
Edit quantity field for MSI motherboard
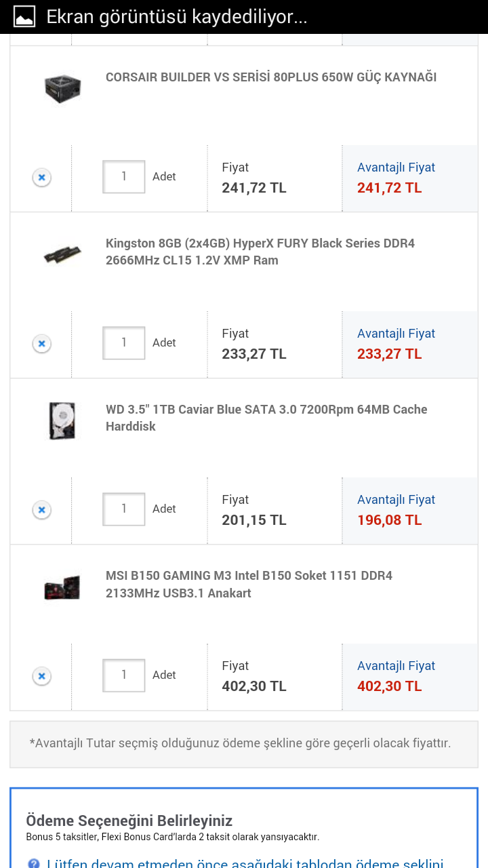123,675
